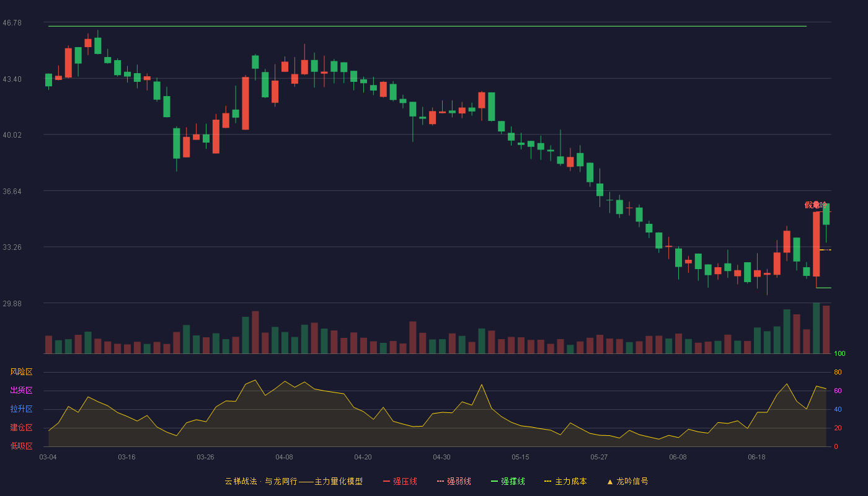Click the tallest green volume bar at right

(816, 328)
